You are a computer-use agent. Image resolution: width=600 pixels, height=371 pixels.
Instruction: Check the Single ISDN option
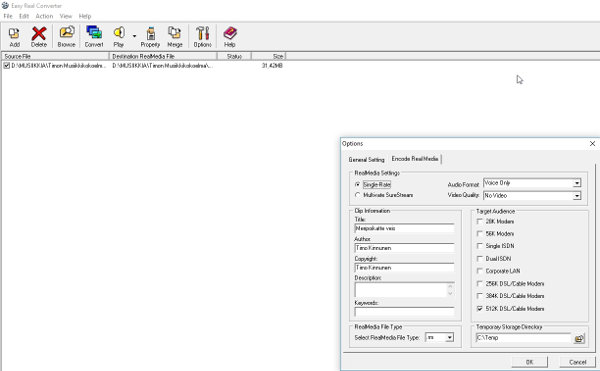479,246
